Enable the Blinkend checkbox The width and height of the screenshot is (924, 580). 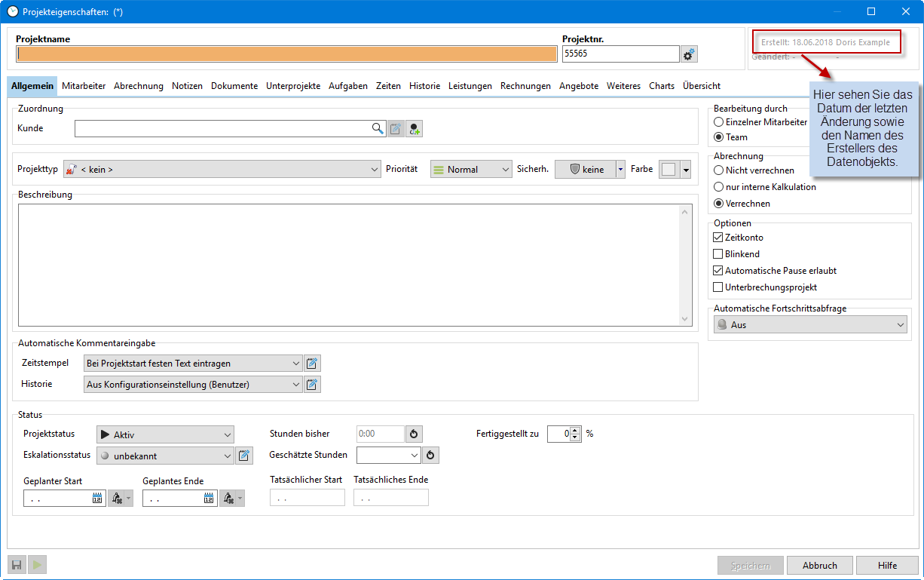[x=718, y=254]
